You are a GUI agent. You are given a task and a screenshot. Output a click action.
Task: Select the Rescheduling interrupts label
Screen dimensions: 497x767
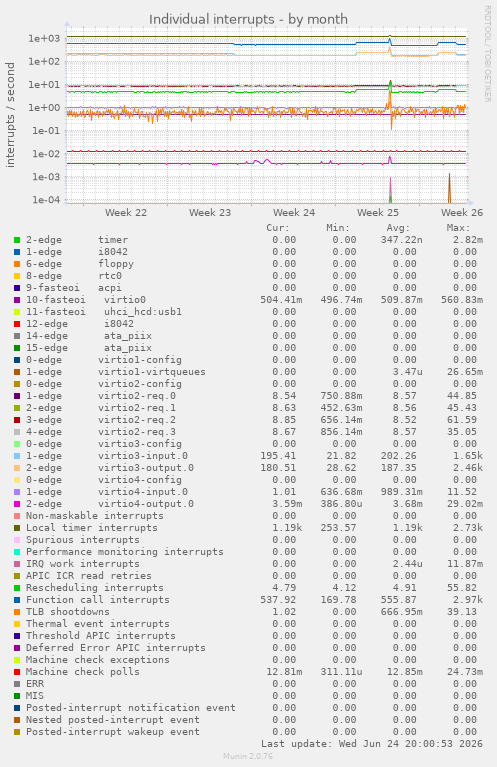click(94, 588)
